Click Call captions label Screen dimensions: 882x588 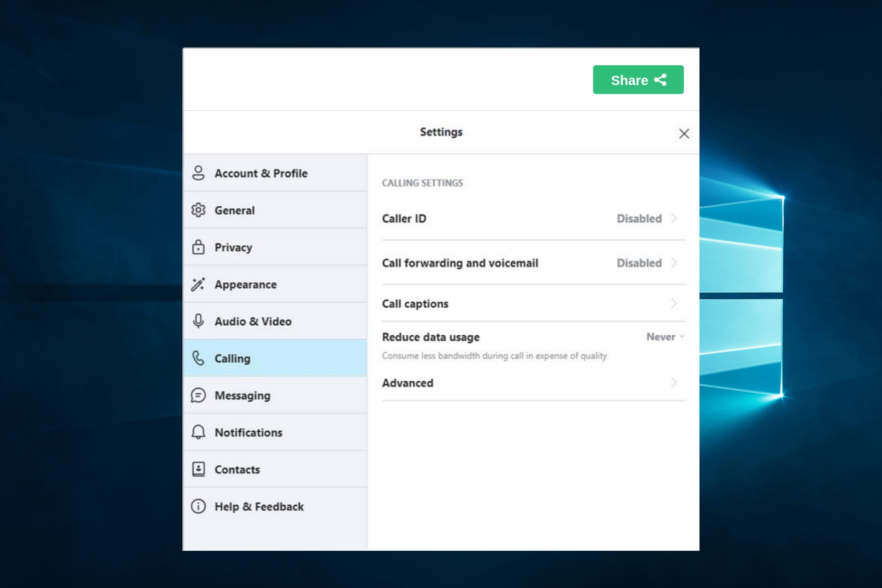click(x=415, y=304)
